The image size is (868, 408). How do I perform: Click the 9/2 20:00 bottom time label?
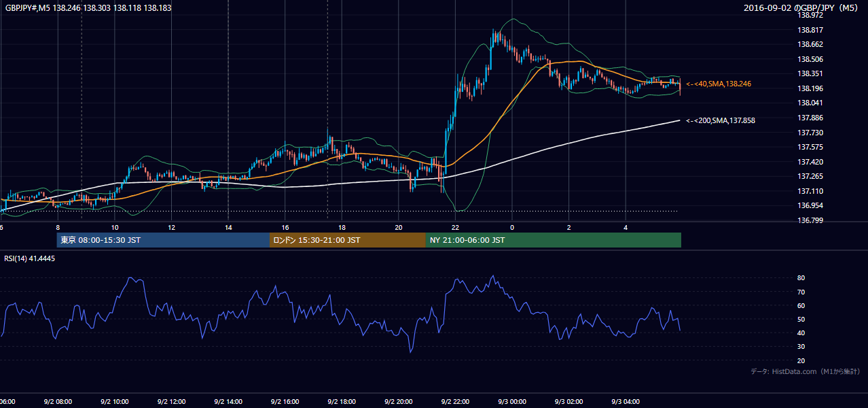pos(398,402)
